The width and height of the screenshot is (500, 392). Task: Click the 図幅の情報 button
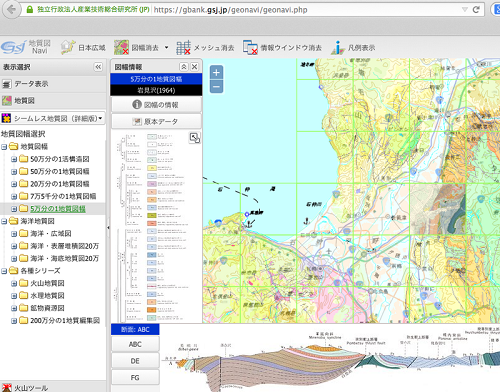click(x=156, y=105)
